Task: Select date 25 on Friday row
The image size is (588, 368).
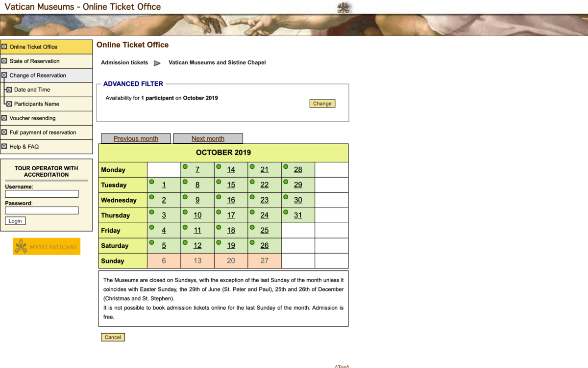Action: point(265,231)
